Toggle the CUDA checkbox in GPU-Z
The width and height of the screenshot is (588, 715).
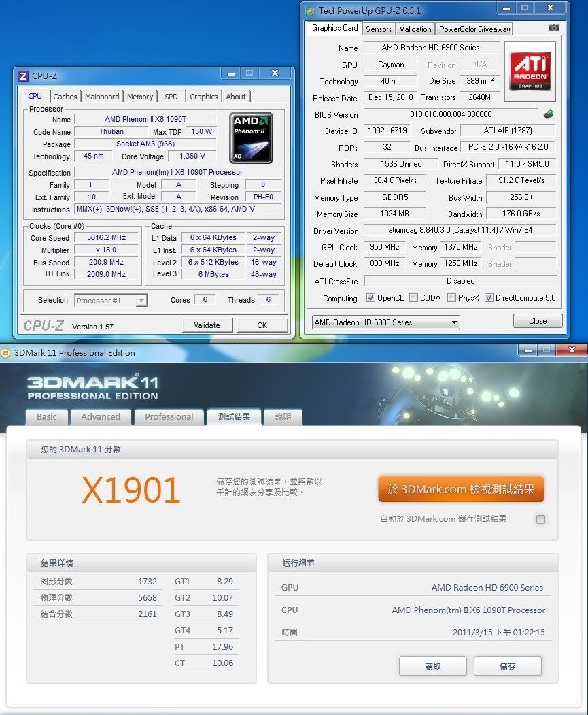pos(413,298)
